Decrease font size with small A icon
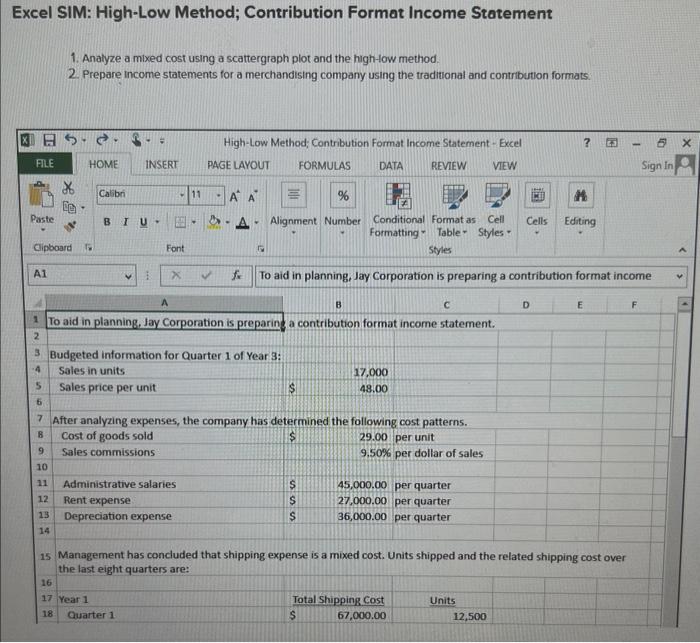700x643 pixels. click(x=252, y=197)
